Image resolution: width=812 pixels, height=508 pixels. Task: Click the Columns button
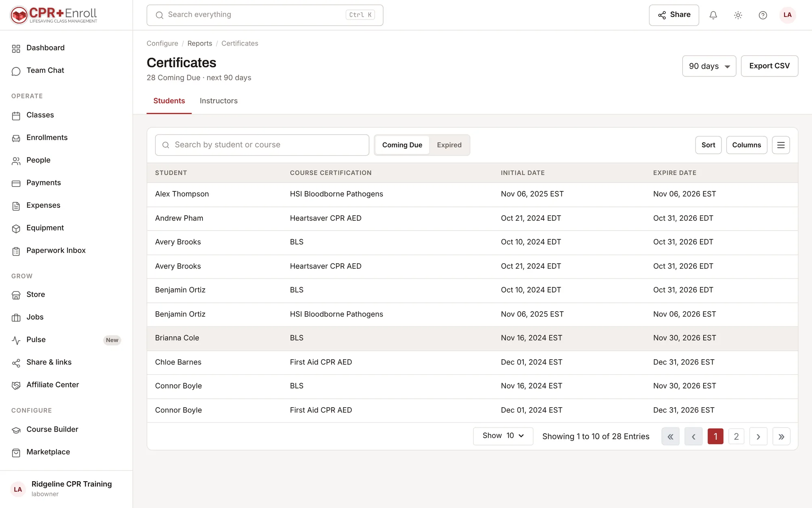pyautogui.click(x=746, y=145)
